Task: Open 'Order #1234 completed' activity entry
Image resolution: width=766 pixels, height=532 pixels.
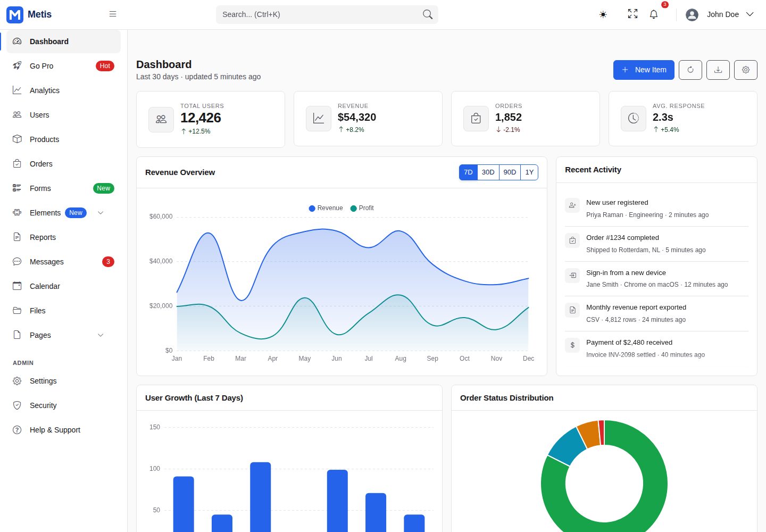Action: click(x=656, y=244)
